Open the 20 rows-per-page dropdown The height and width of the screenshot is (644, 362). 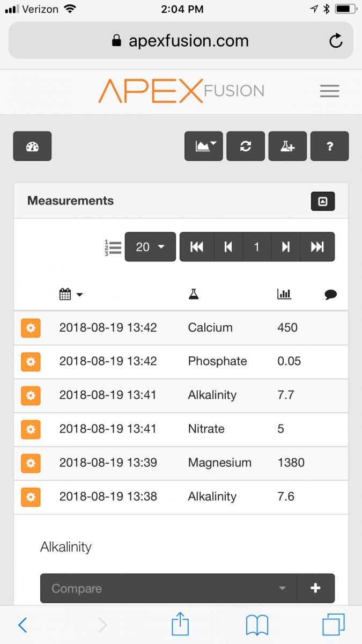coord(150,247)
